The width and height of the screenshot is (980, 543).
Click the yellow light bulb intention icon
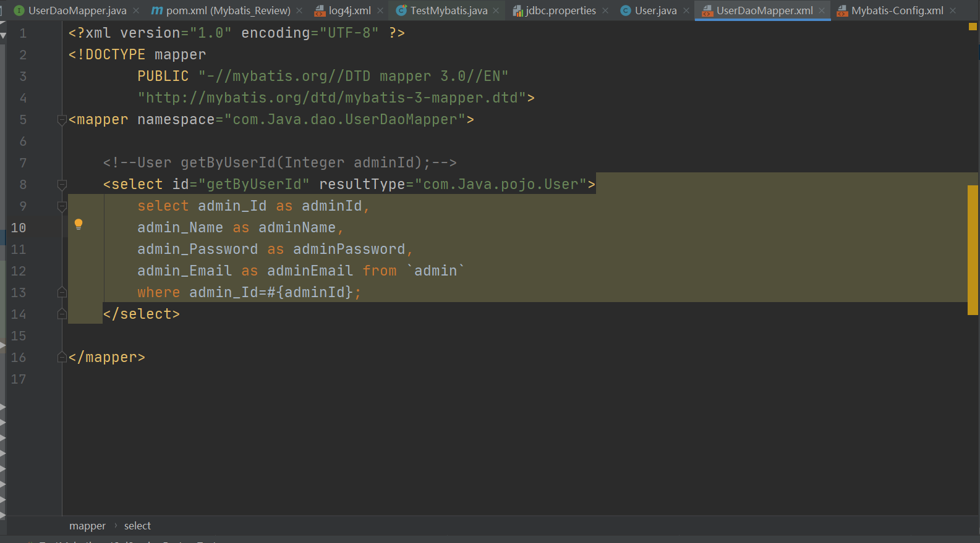(x=79, y=224)
